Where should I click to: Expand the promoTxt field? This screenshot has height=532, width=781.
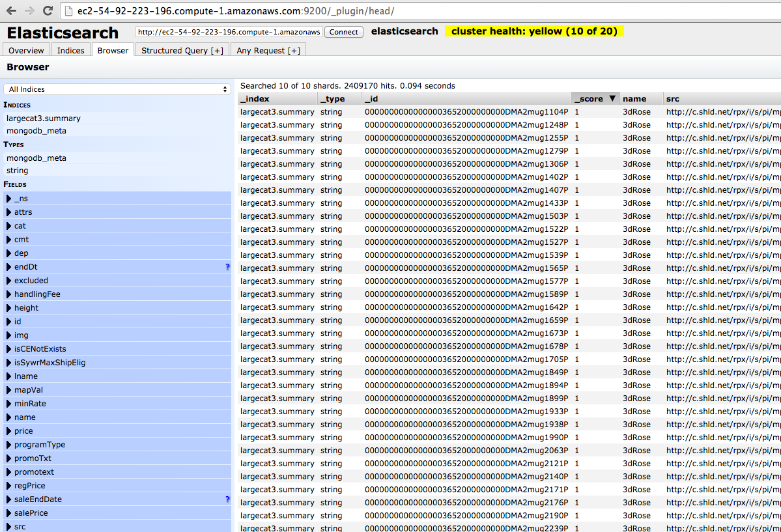point(8,458)
